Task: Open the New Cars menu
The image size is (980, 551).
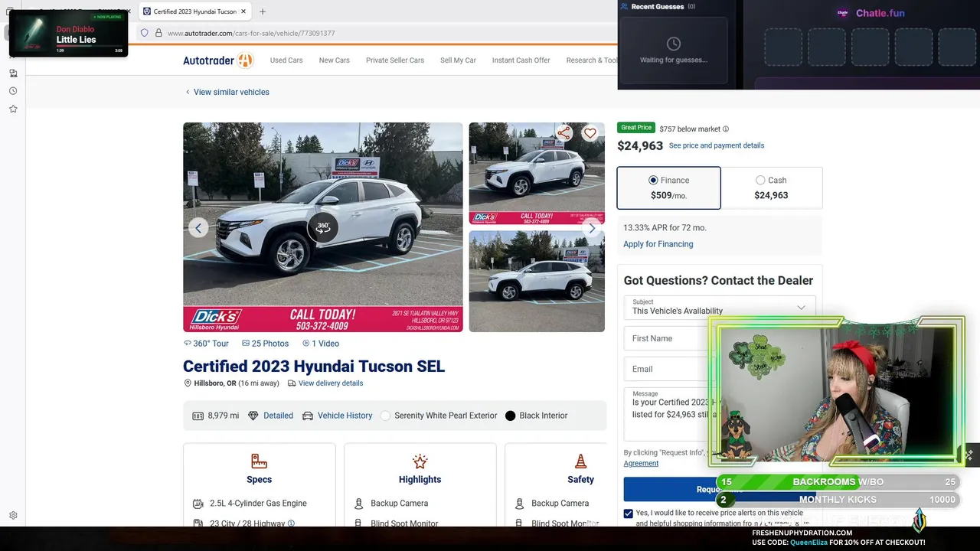Action: (335, 60)
